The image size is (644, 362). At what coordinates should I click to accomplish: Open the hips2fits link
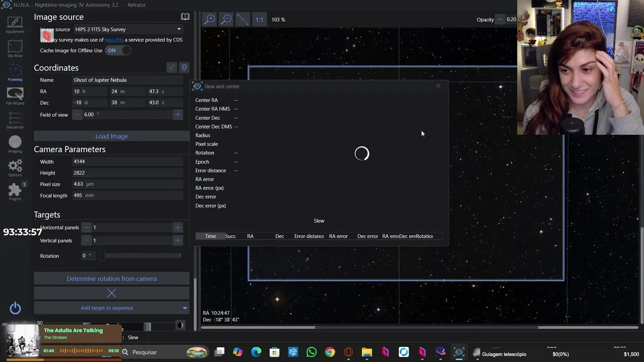pyautogui.click(x=114, y=40)
